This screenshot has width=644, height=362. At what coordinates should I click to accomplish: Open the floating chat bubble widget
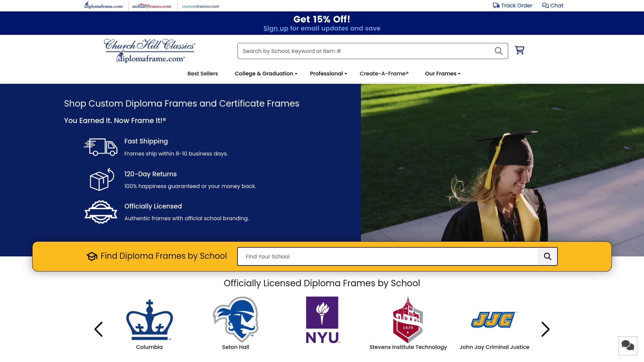(x=628, y=346)
